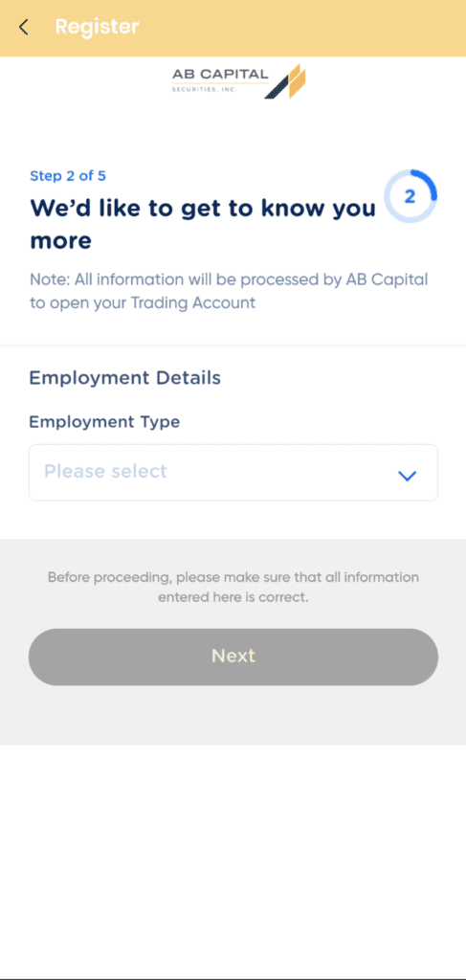
Task: Tap the back arrow in the header
Action: pyautogui.click(x=24, y=27)
